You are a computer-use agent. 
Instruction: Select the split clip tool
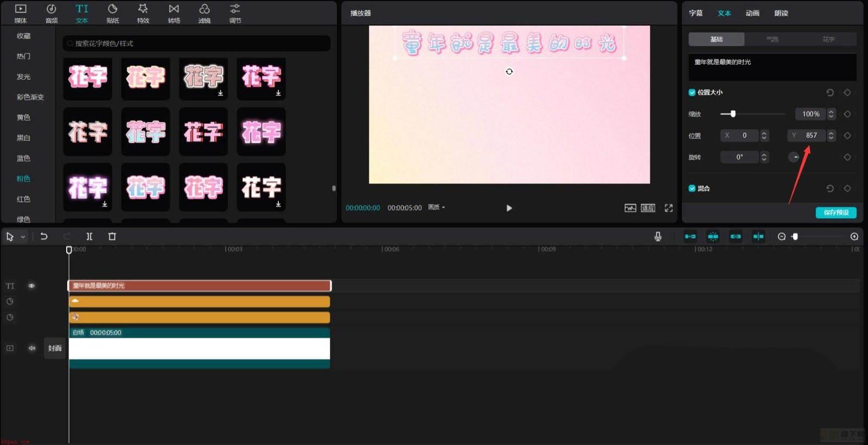coord(90,237)
